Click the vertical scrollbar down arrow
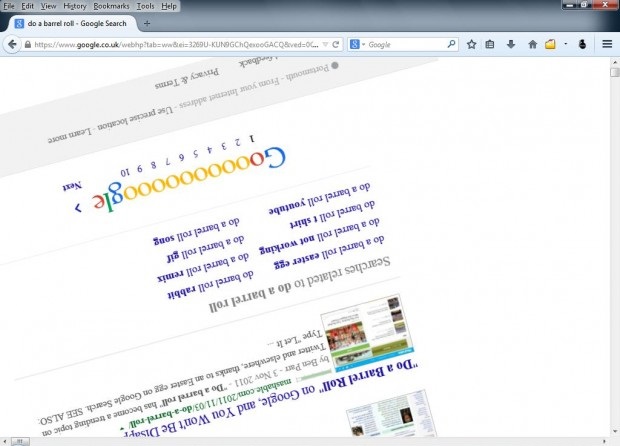 (614, 432)
